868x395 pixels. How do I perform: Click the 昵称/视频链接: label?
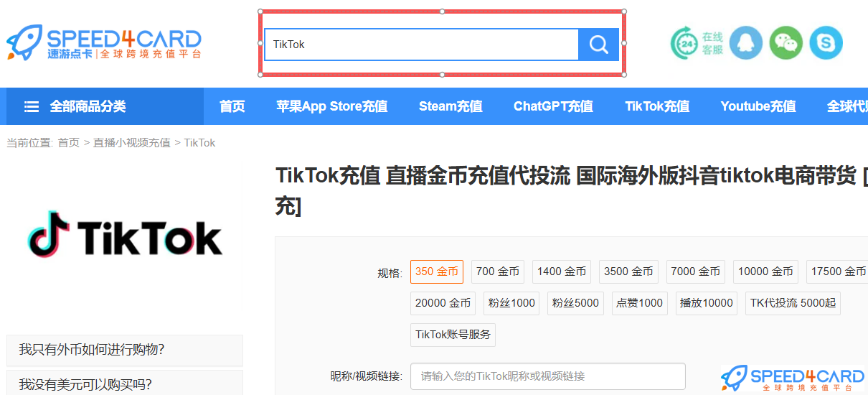(367, 376)
